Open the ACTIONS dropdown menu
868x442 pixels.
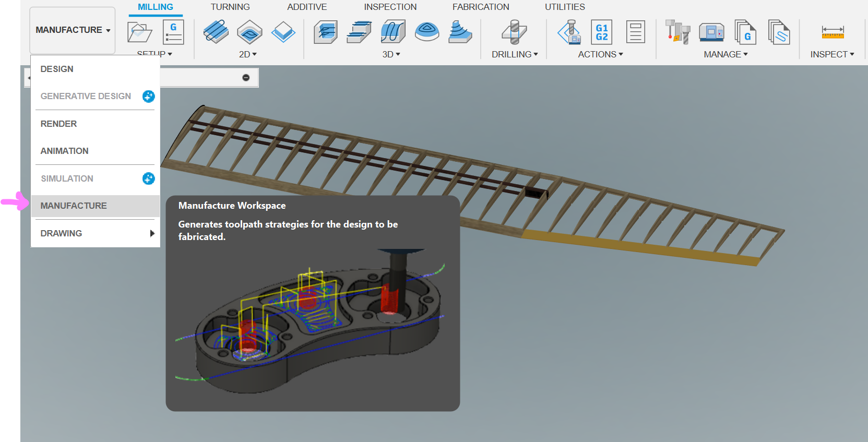click(x=600, y=54)
